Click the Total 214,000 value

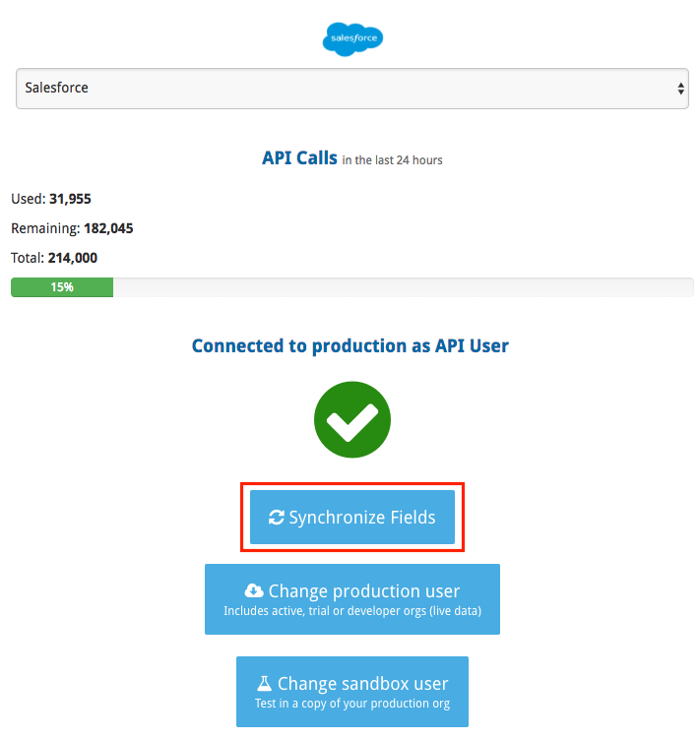(x=73, y=258)
